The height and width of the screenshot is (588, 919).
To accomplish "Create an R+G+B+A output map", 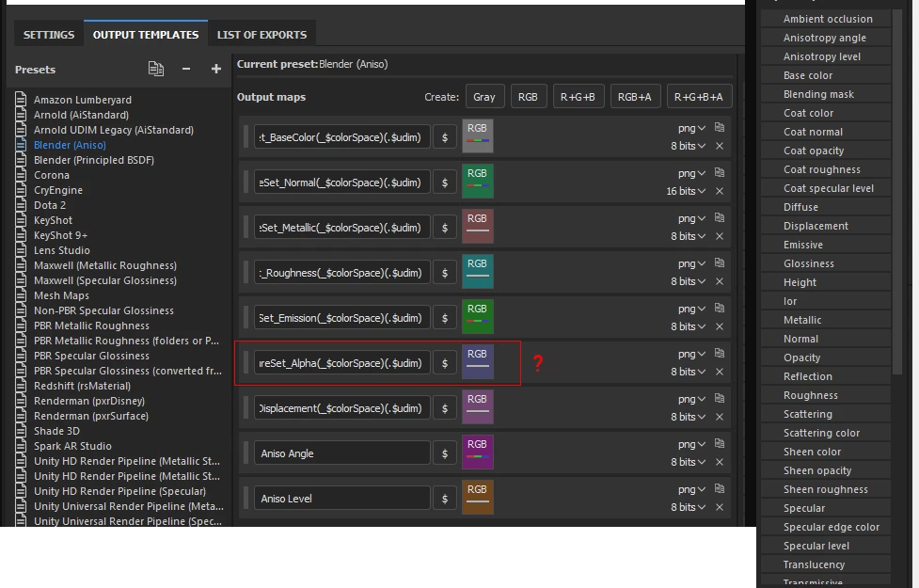I will tap(699, 97).
